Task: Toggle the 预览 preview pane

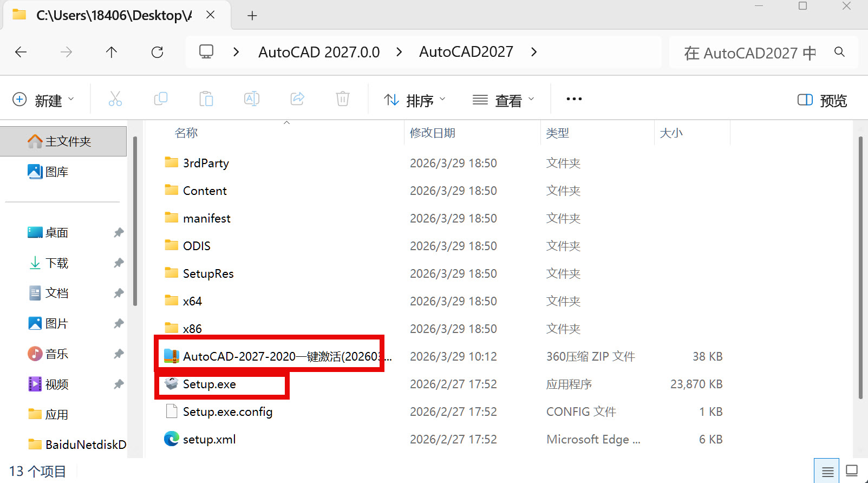Action: [x=822, y=100]
